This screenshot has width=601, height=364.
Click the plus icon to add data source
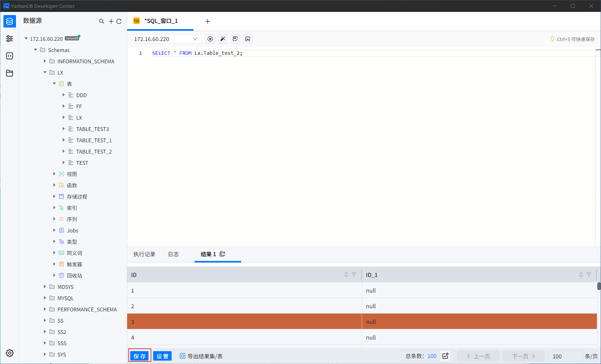[x=111, y=21]
